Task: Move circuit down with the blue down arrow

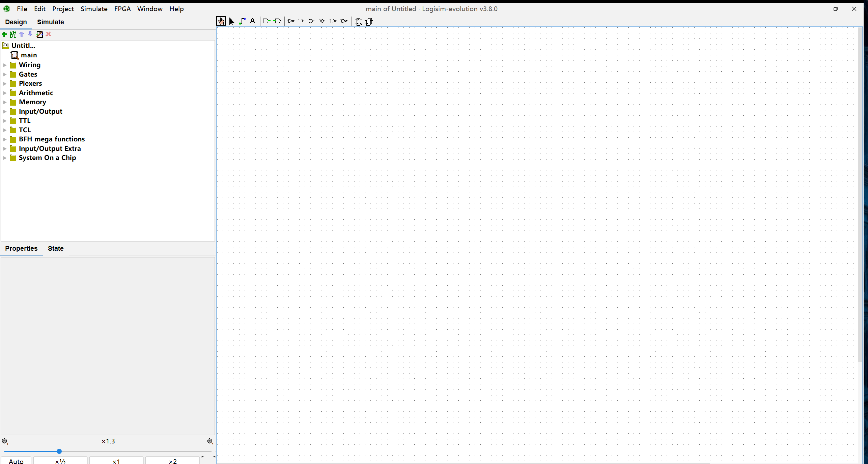Action: pyautogui.click(x=30, y=34)
